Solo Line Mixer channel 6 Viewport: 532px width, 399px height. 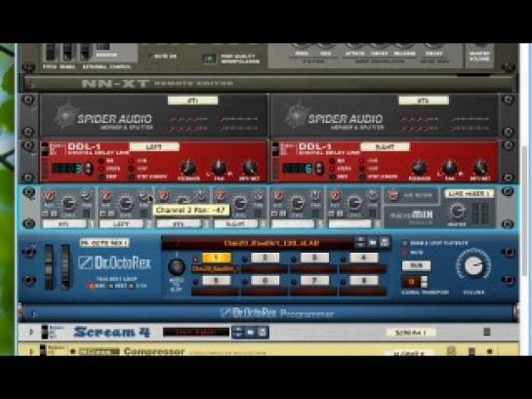click(340, 214)
